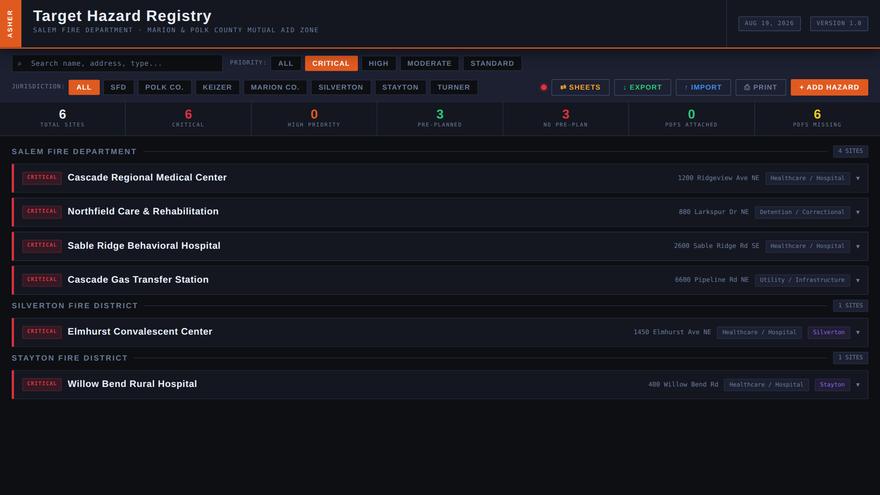
Task: Expand Willow Bend Rural Hospital row arrow
Action: [x=858, y=384]
